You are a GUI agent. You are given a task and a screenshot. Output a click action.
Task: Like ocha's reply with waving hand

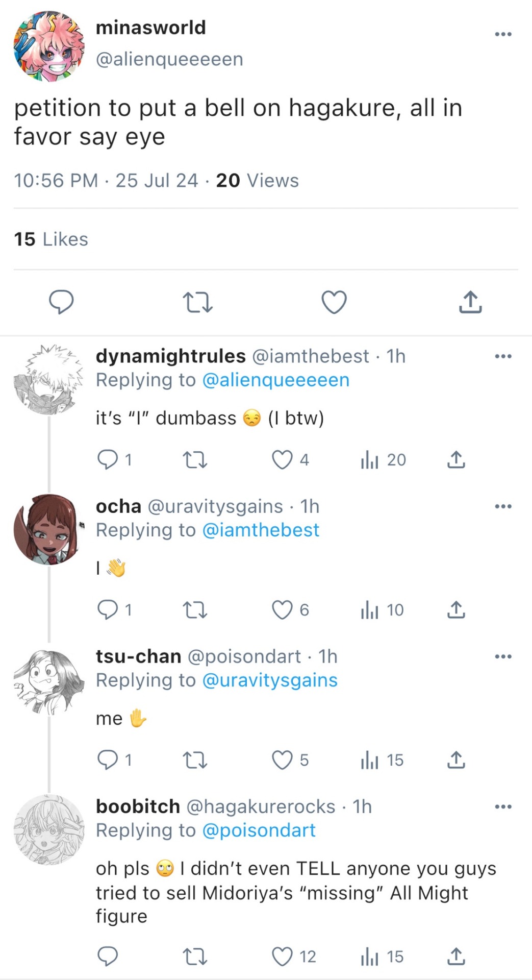click(x=282, y=610)
